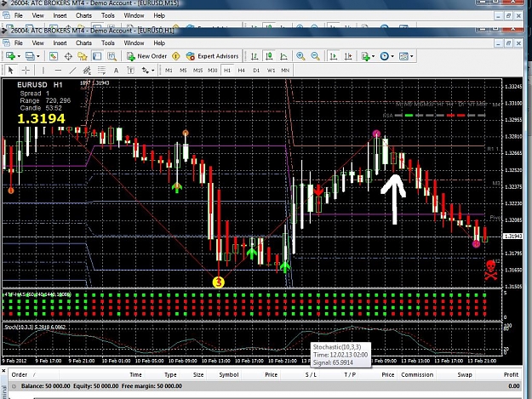Screen dimensions: 532x399
Task: Open the File menu in H1 window
Action: 19,43
